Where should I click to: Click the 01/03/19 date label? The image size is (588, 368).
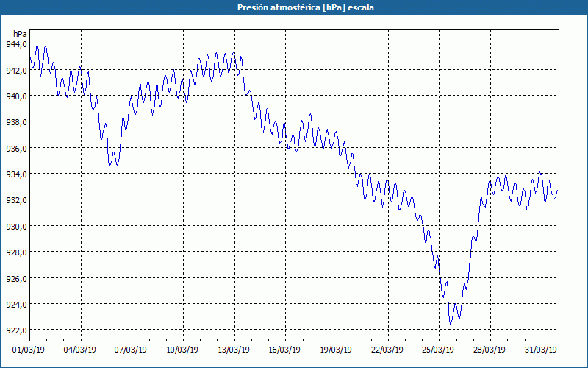pos(29,350)
